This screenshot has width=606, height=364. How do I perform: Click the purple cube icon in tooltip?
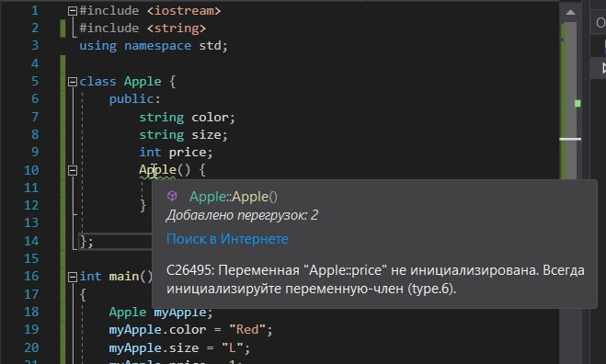[x=172, y=196]
